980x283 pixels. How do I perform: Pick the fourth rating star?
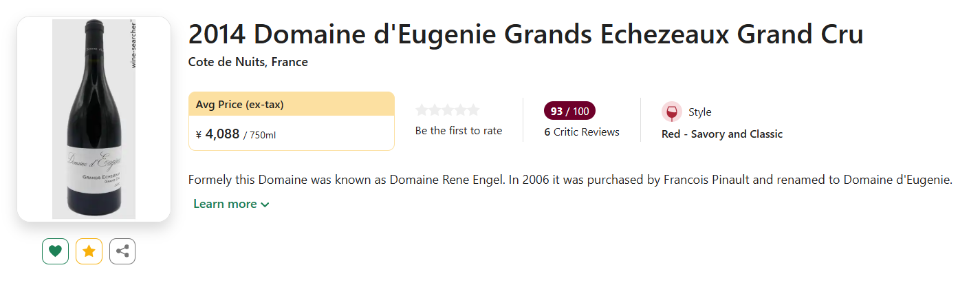click(x=460, y=110)
